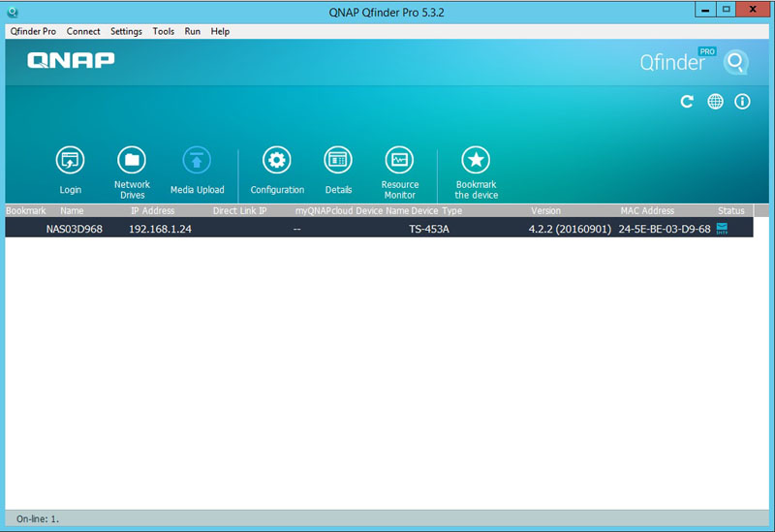Screen dimensions: 775x532
Task: Click the info icon
Action: pyautogui.click(x=743, y=102)
